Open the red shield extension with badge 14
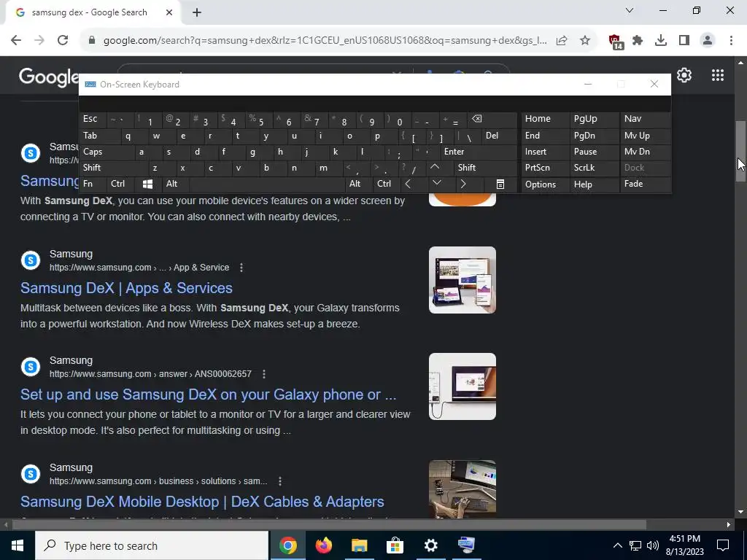This screenshot has height=560, width=747. (x=615, y=42)
